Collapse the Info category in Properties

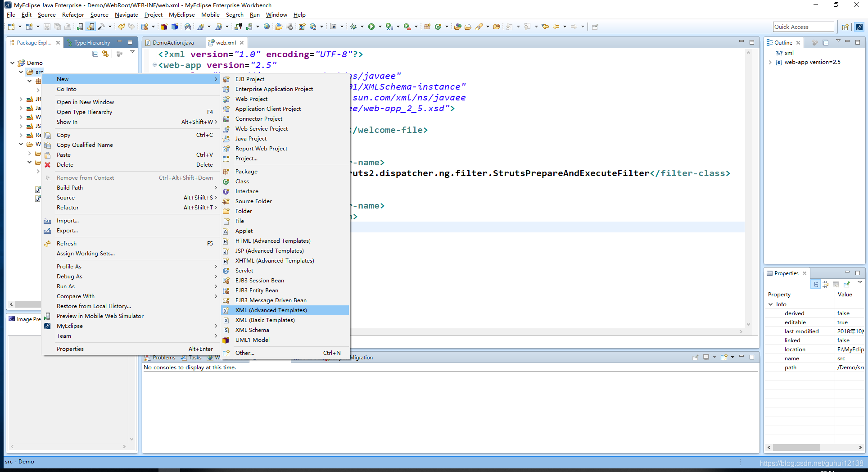[770, 304]
